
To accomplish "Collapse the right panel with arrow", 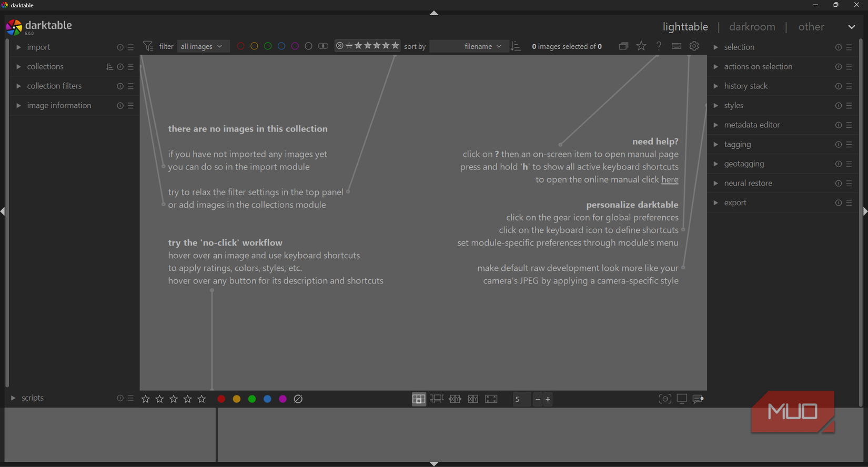I will pyautogui.click(x=865, y=211).
